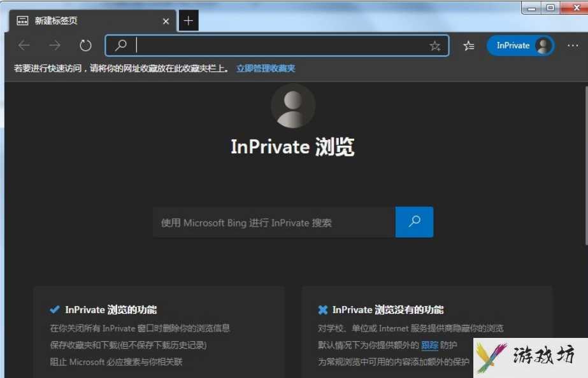This screenshot has height=378, width=588.
Task: Click the line starting 对学校、单位或 Internet
Action: pos(411,328)
